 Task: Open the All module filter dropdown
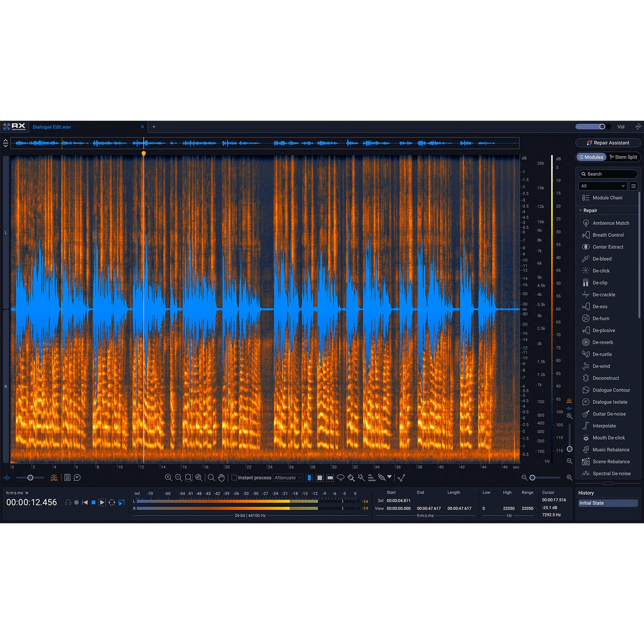[x=603, y=186]
